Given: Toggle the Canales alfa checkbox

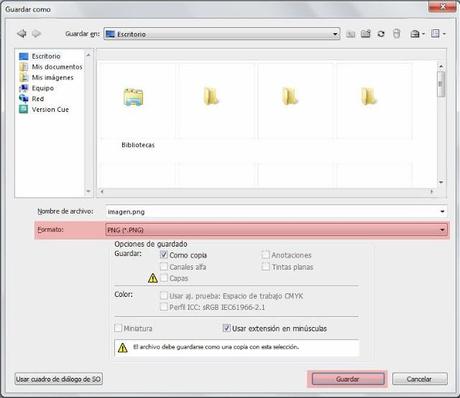Looking at the screenshot, I should pos(164,267).
